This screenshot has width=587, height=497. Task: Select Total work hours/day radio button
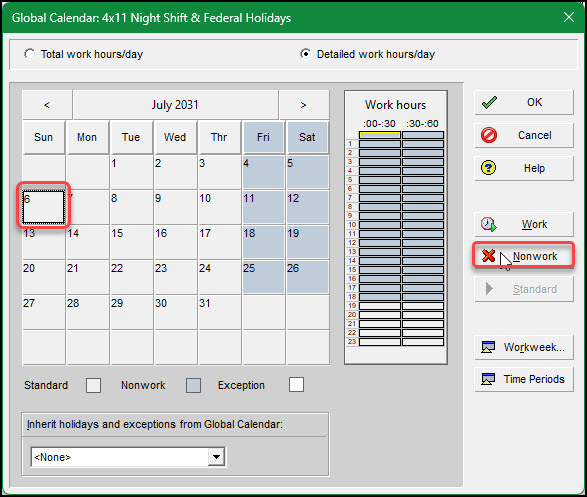pos(30,54)
